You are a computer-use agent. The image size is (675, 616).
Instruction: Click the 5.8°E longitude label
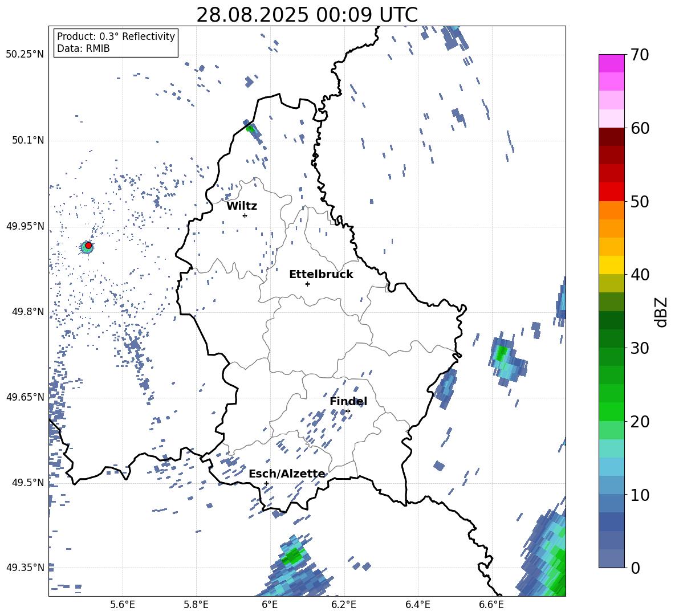[x=196, y=605]
